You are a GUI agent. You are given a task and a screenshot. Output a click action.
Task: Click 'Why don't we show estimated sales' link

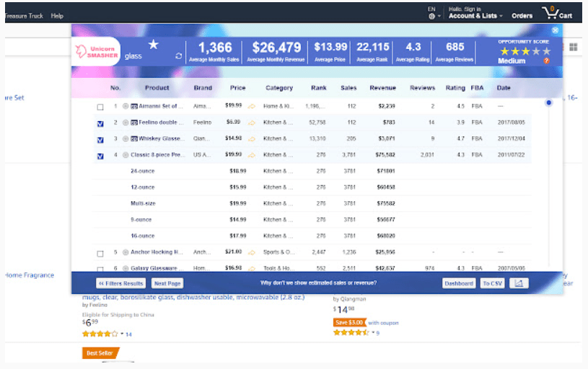pyautogui.click(x=318, y=283)
